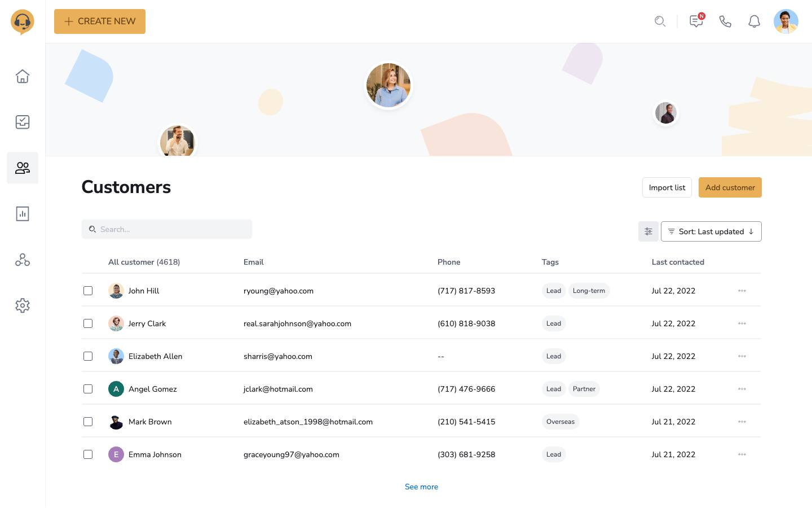Click the top bar search magnifier icon
812x508 pixels.
point(660,21)
